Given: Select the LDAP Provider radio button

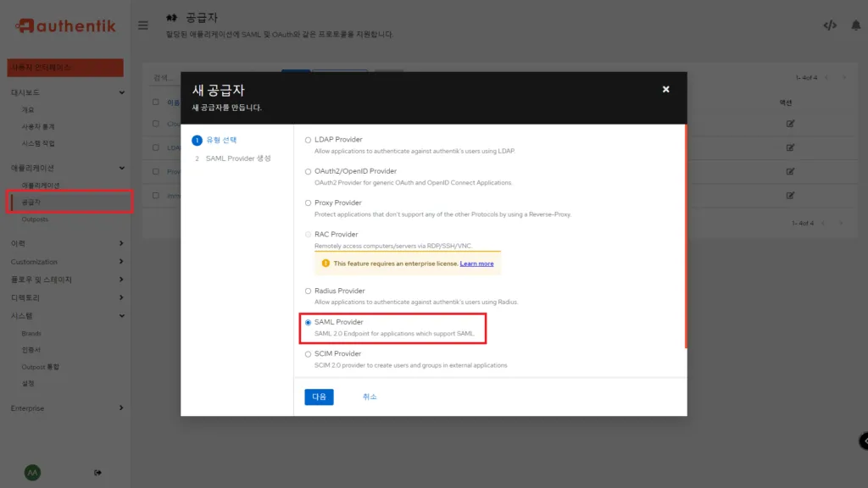Looking at the screenshot, I should click(308, 139).
